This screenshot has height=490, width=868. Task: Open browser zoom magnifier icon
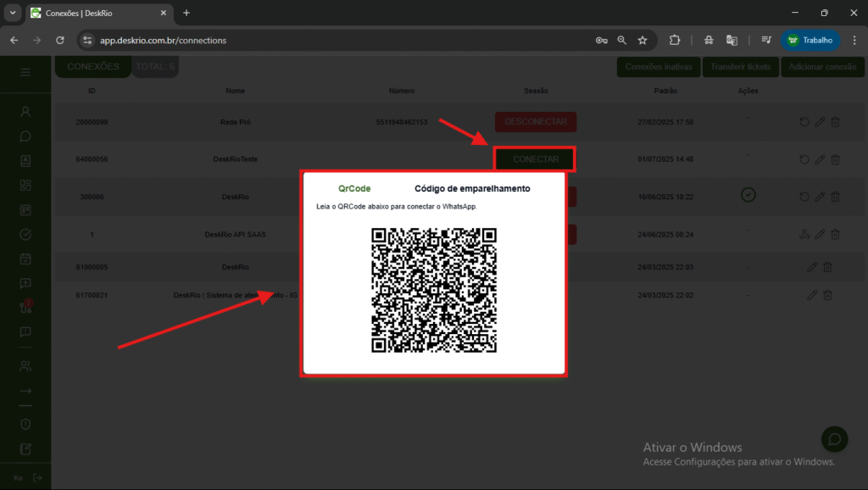pyautogui.click(x=622, y=41)
